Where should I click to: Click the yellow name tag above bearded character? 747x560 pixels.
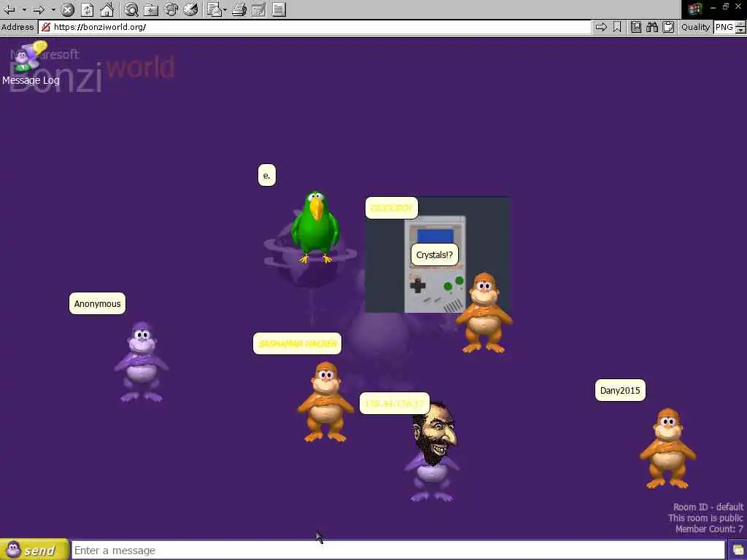395,404
